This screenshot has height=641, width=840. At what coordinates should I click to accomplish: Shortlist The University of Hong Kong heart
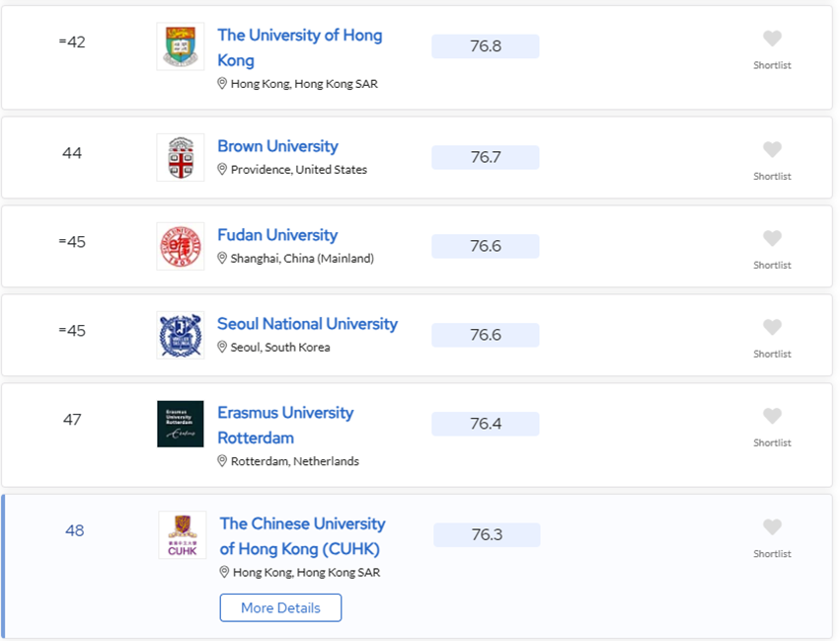pos(772,39)
